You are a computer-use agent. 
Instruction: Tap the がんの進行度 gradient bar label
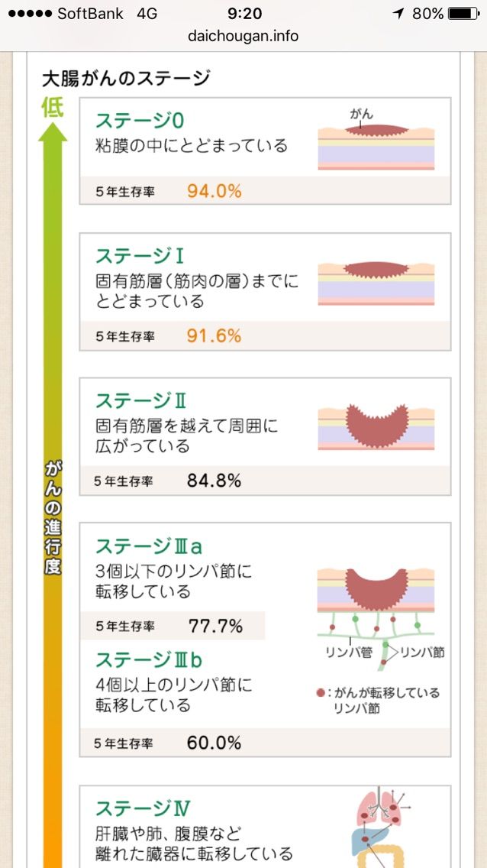click(x=53, y=517)
